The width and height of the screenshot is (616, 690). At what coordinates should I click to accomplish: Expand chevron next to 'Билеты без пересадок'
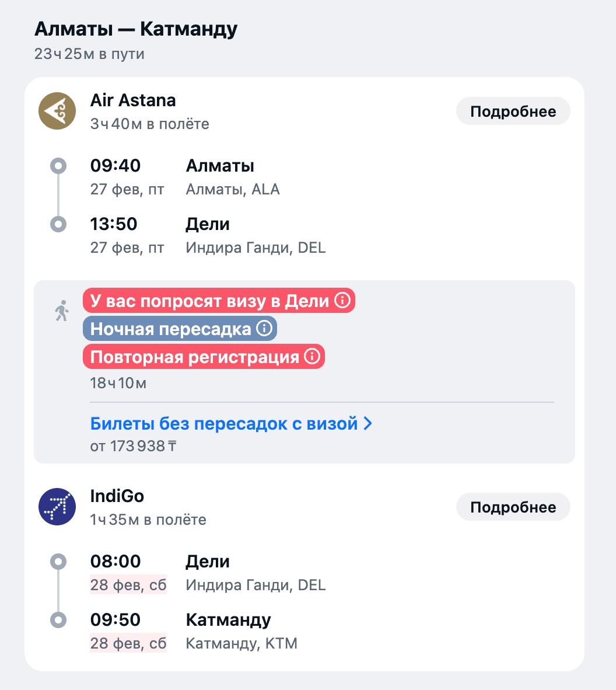coord(367,424)
